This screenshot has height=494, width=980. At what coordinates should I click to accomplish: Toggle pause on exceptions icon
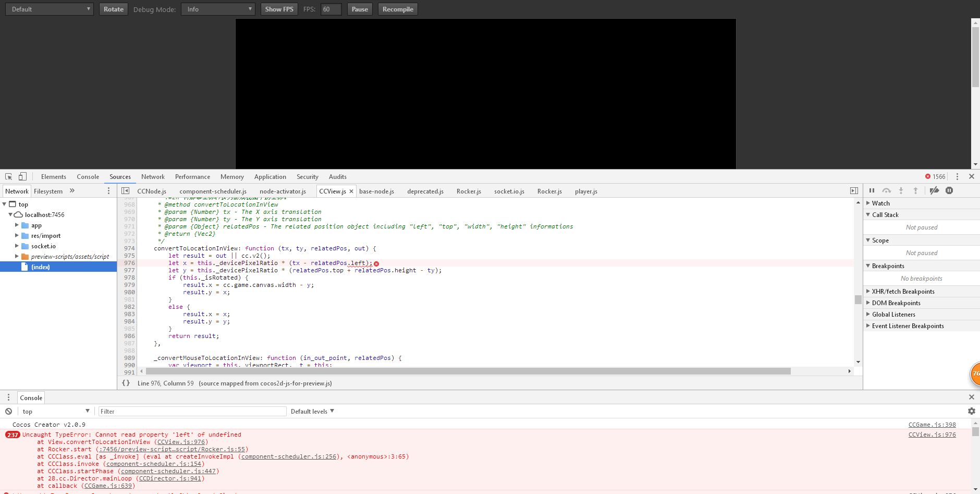click(x=949, y=191)
